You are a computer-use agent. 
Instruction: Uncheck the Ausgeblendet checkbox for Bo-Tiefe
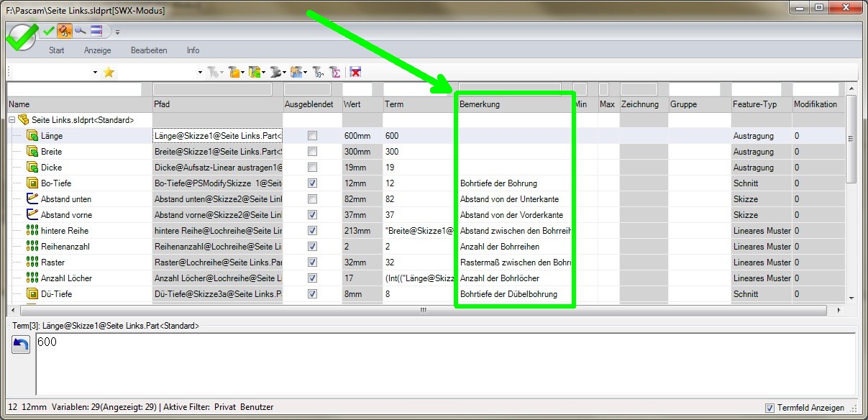[312, 183]
